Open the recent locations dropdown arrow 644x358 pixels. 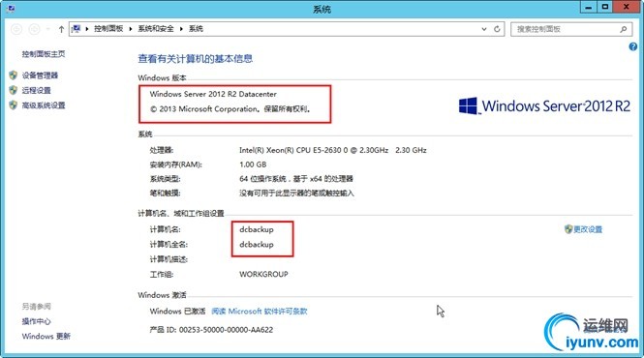pyautogui.click(x=48, y=29)
